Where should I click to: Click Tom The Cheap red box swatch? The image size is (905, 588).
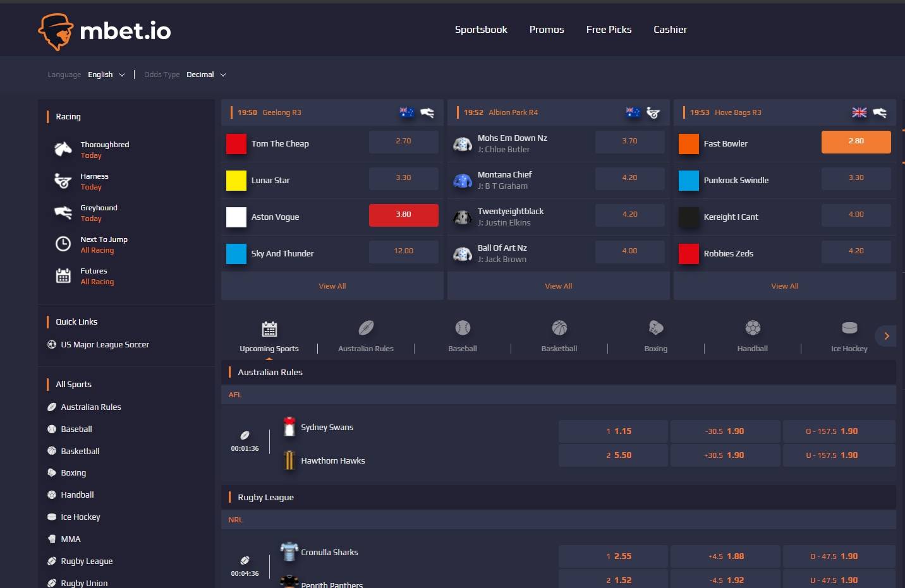click(236, 144)
